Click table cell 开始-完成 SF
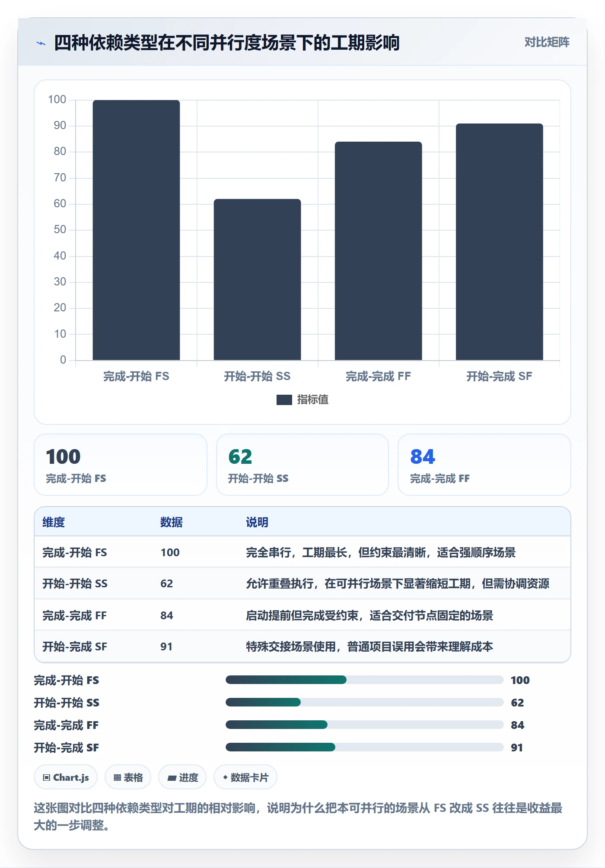This screenshot has width=605, height=868. [x=75, y=647]
